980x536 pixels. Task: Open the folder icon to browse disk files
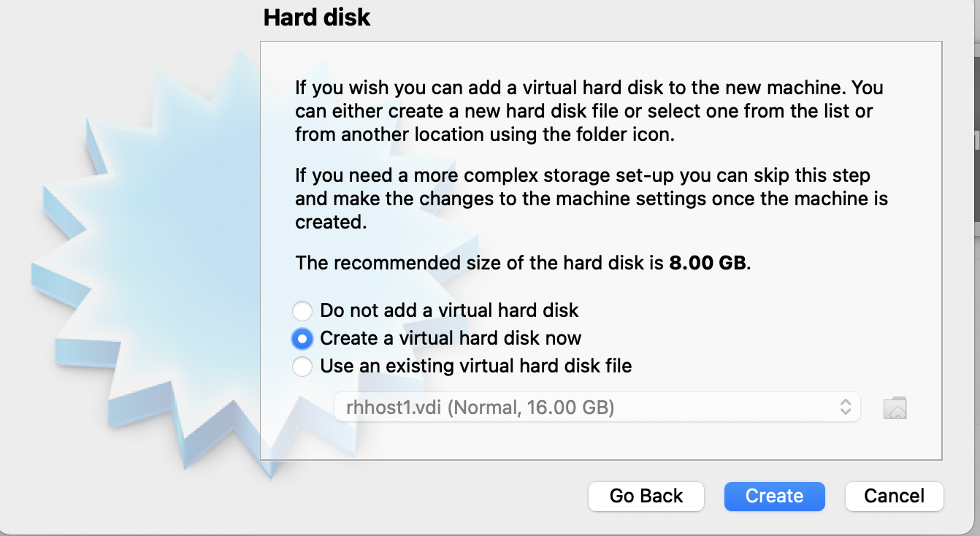[895, 407]
